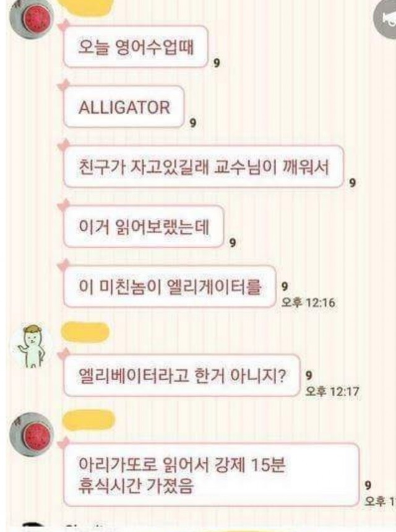Viewport: 396px width, 532px height.
Task: Select the ALLIGATOR message bubble
Action: point(124,107)
